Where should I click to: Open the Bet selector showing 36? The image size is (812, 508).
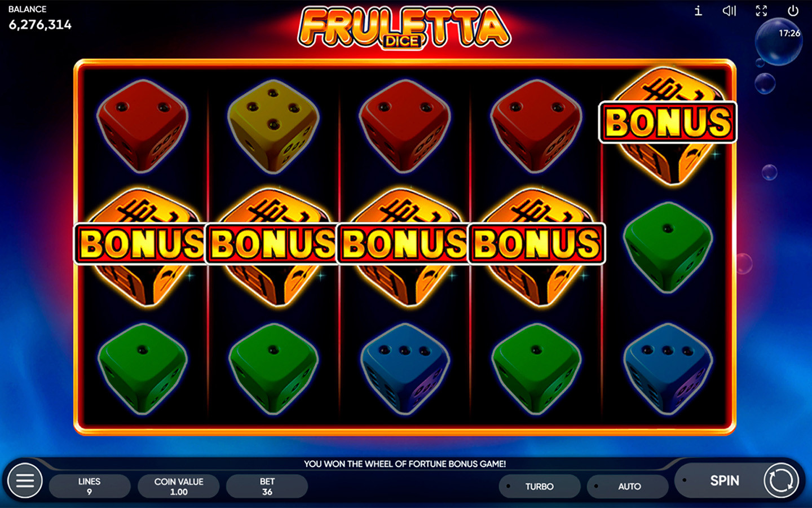click(x=267, y=486)
